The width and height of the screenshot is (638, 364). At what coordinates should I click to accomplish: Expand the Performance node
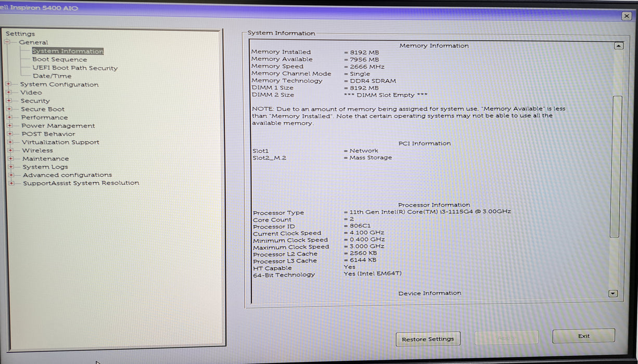click(x=9, y=118)
